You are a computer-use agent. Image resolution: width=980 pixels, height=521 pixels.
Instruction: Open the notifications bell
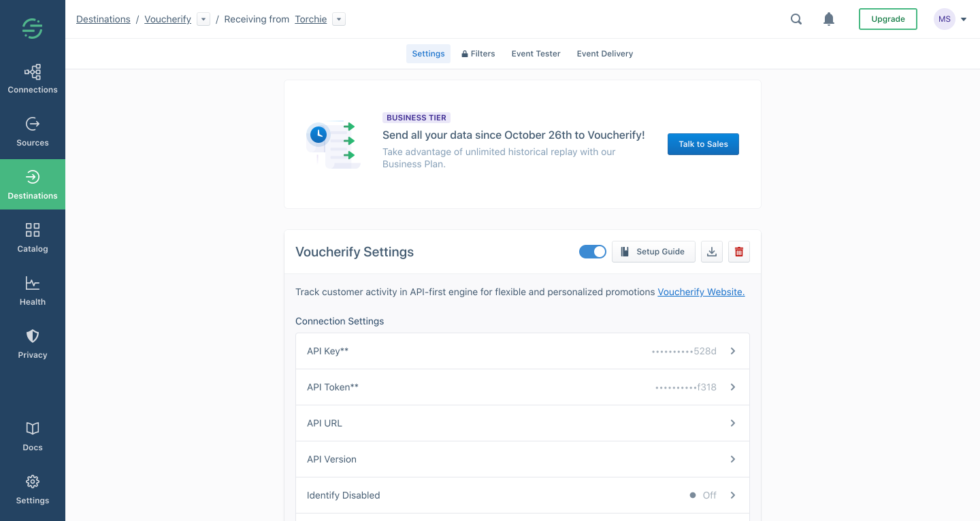(829, 19)
